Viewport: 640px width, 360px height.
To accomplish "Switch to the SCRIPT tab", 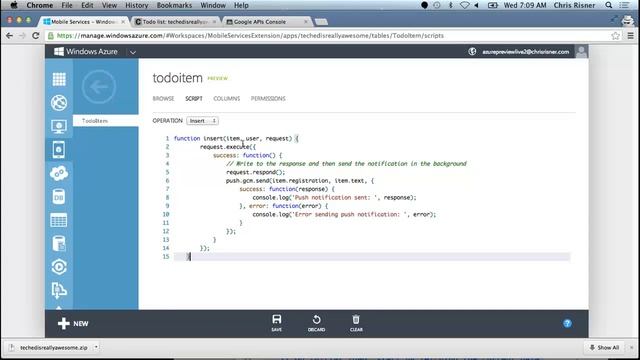I will [x=194, y=99].
